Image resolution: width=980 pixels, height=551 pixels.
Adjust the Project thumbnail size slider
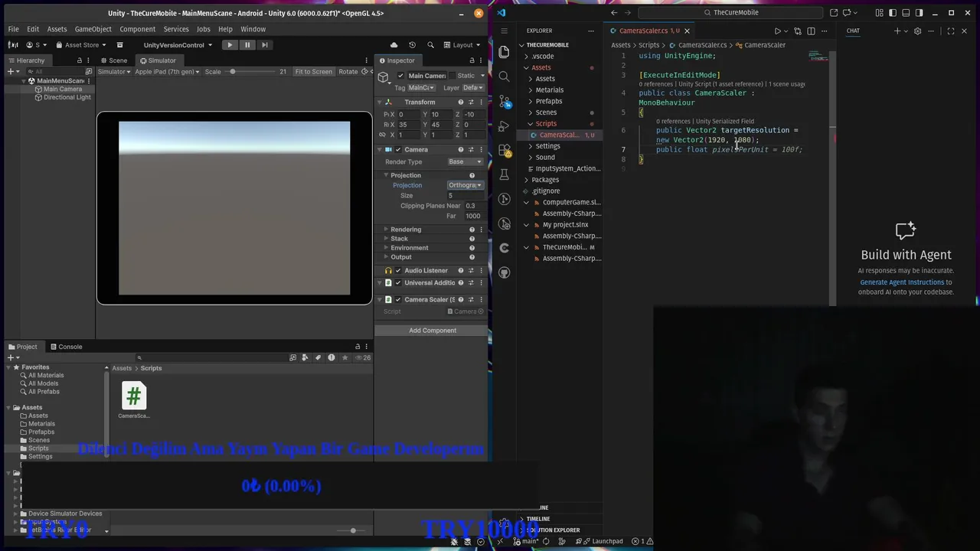point(352,530)
